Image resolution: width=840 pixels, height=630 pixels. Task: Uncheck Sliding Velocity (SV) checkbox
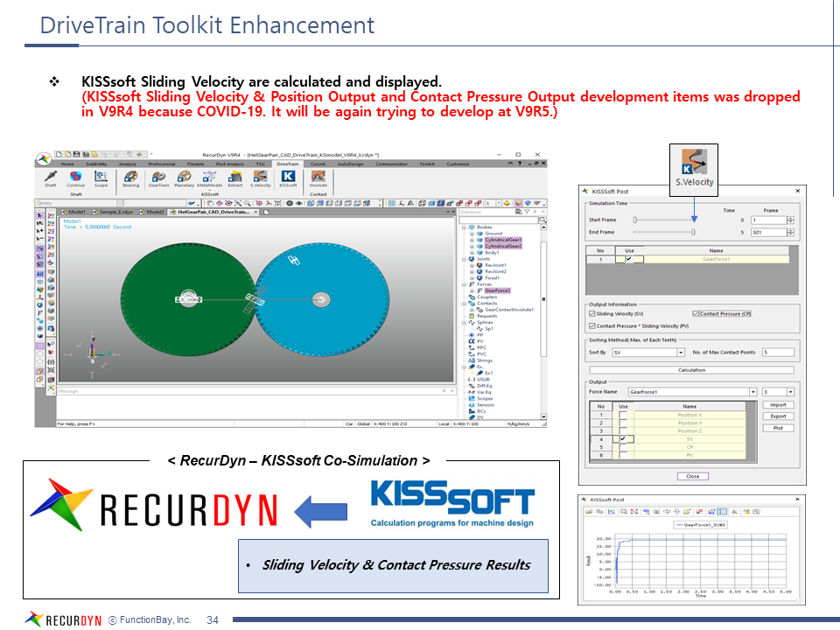point(592,313)
